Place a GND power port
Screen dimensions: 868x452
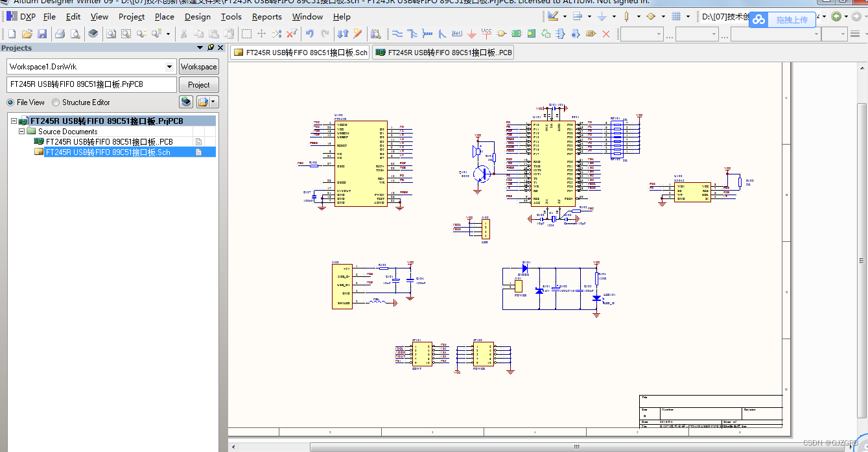point(472,34)
